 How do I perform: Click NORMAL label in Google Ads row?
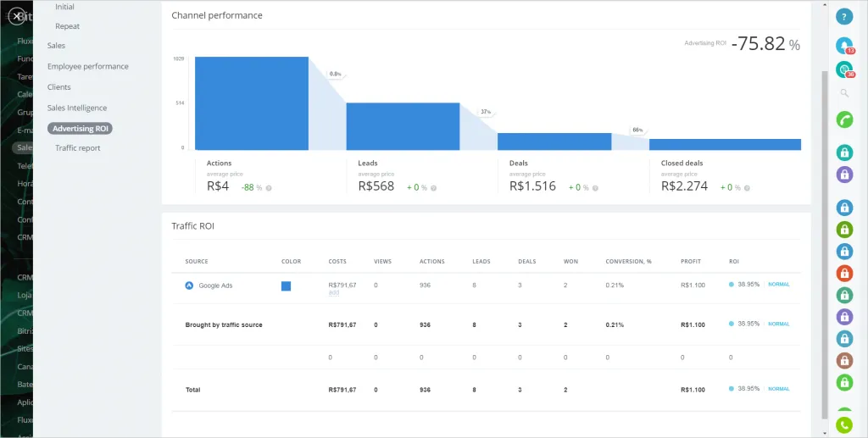point(779,285)
